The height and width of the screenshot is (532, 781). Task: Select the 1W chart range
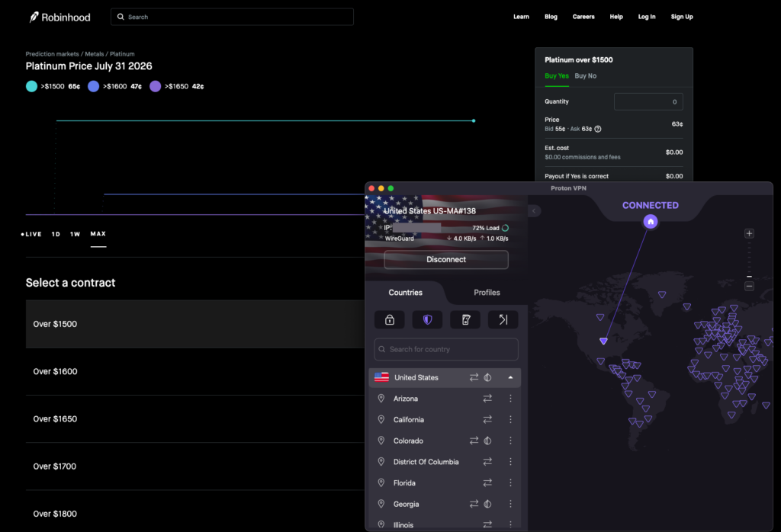[x=76, y=235]
